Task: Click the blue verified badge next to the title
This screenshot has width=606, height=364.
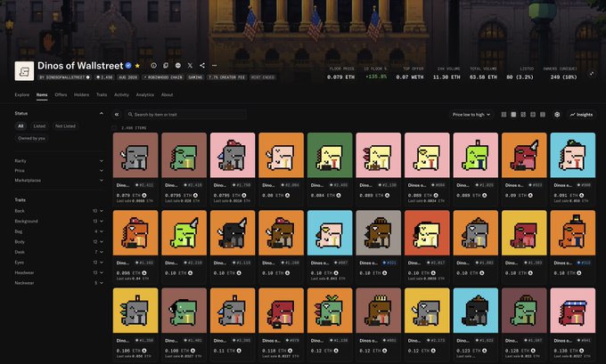Action: pyautogui.click(x=128, y=66)
